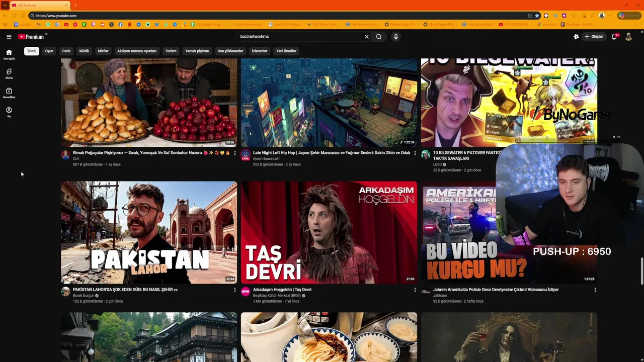The image size is (644, 362).
Task: Open Arkadaşım Hoşgeldin | Taş Devri title
Action: 282,290
